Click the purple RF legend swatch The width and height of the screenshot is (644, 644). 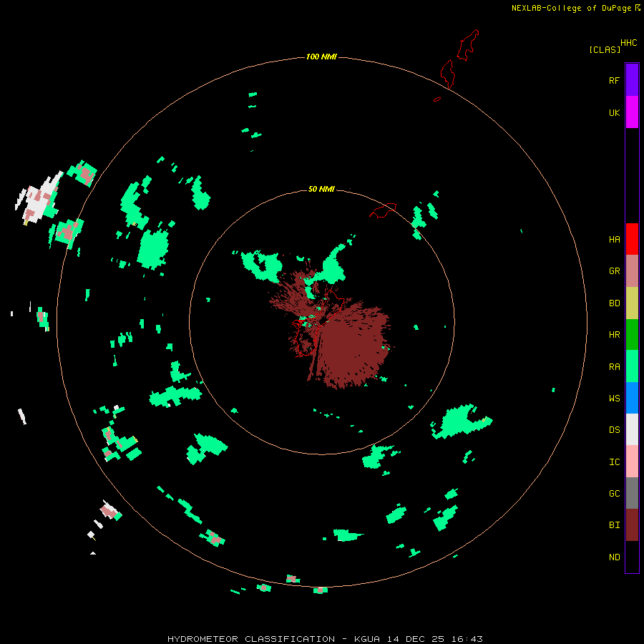coord(632,80)
